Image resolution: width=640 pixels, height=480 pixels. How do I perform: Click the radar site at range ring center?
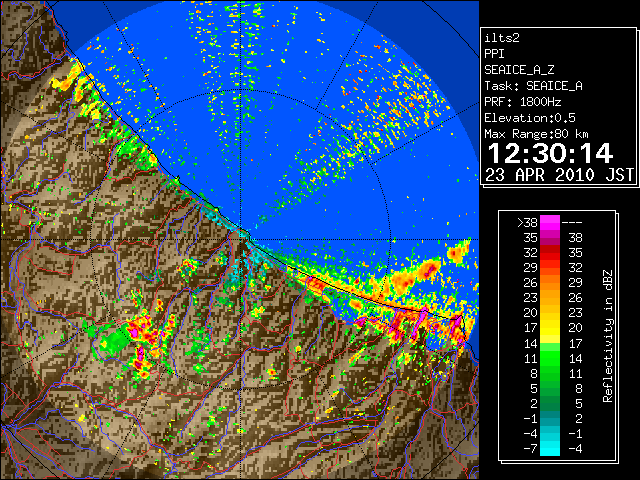click(x=241, y=240)
